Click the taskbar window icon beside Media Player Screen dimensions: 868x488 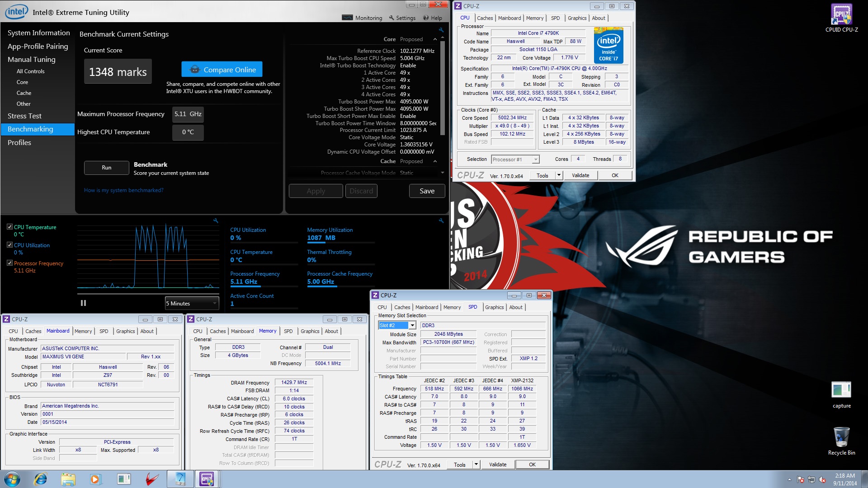tap(124, 479)
